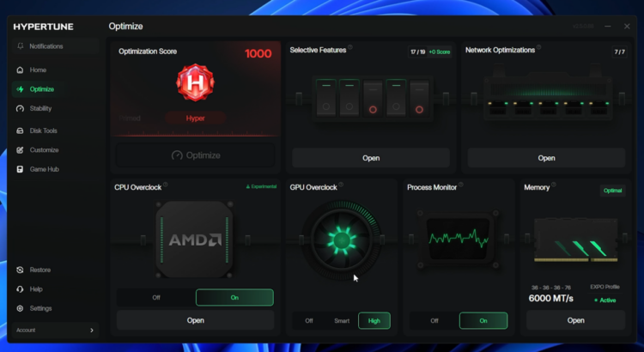Flip the last red rocker switch
Viewport: 644px width, 352px height.
click(x=419, y=98)
